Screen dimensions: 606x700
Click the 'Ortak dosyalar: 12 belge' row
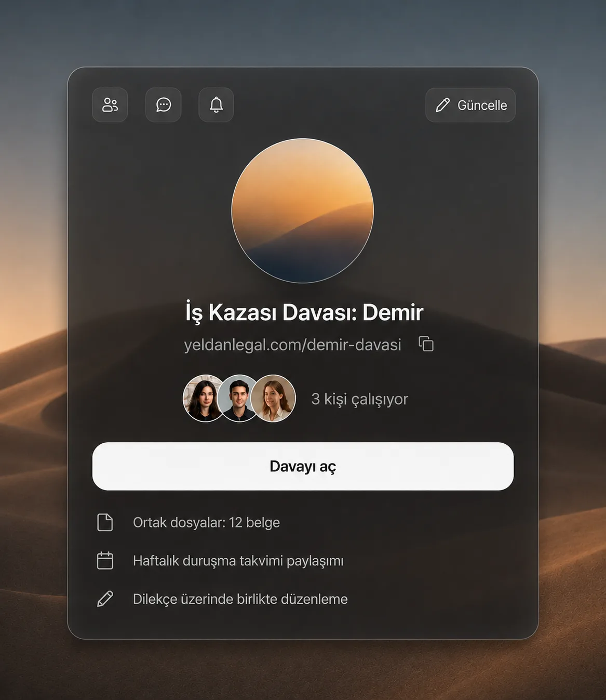point(188,522)
